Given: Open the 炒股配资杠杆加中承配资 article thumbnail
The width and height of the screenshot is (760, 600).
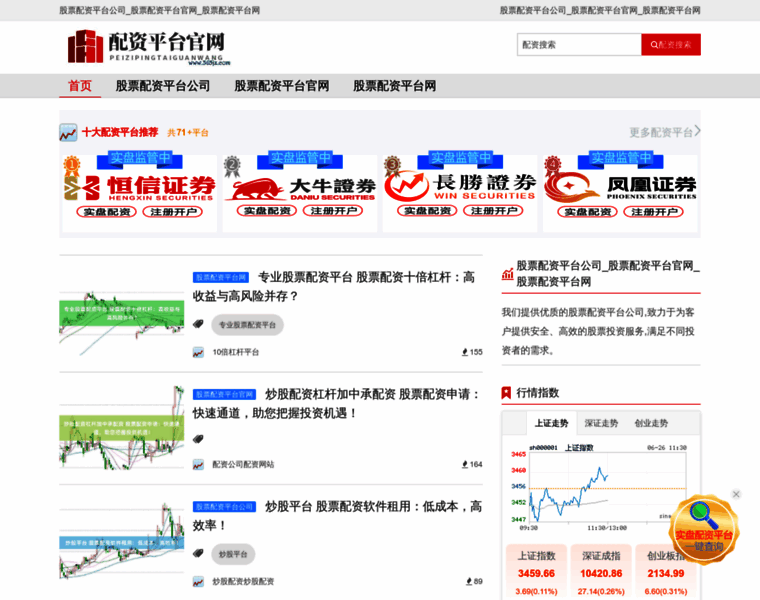Looking at the screenshot, I should coord(122,427).
